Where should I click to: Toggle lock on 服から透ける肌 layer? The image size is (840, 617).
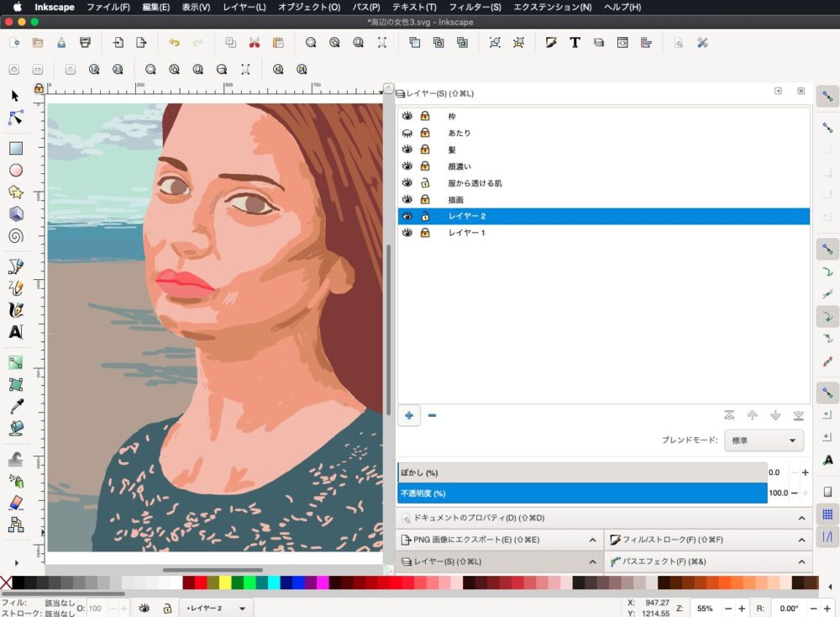pyautogui.click(x=425, y=182)
